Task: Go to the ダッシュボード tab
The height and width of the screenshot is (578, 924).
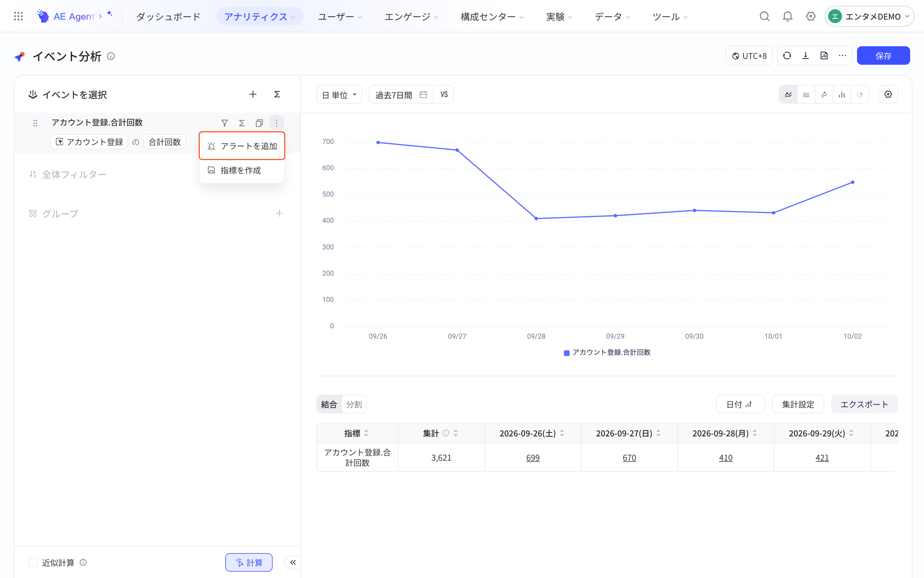Action: [x=168, y=16]
